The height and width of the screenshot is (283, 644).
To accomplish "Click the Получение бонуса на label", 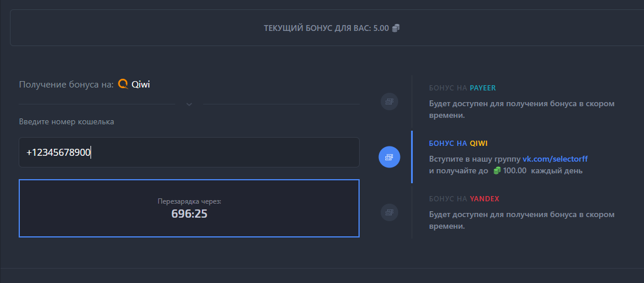I will [x=66, y=85].
